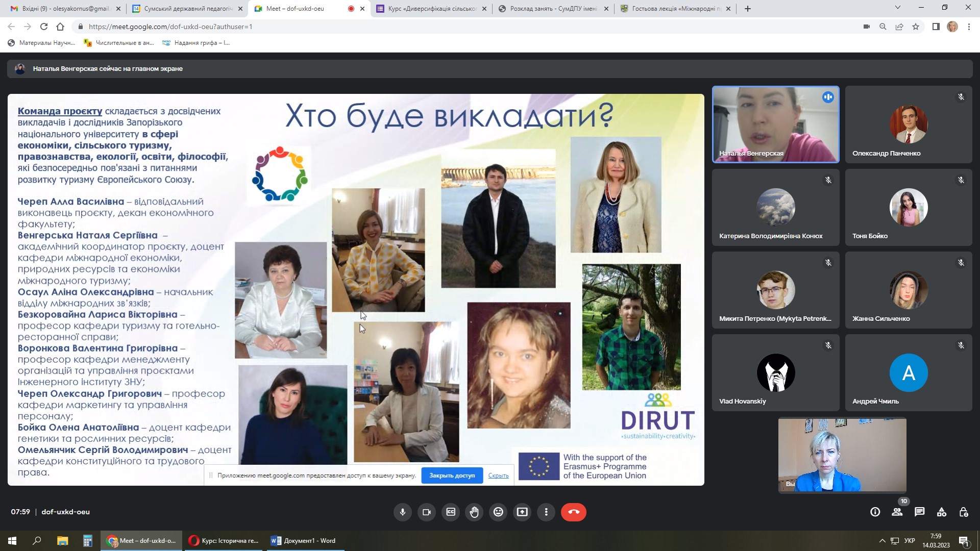Screen dimensions: 980x551
Task: Expand system tray hidden icons arrow
Action: (882, 541)
